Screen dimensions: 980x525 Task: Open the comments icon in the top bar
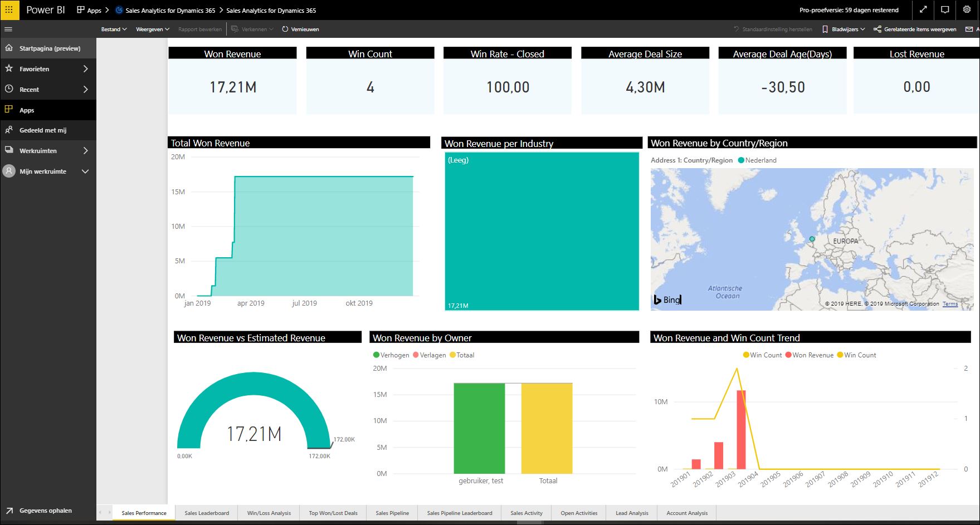pos(945,10)
